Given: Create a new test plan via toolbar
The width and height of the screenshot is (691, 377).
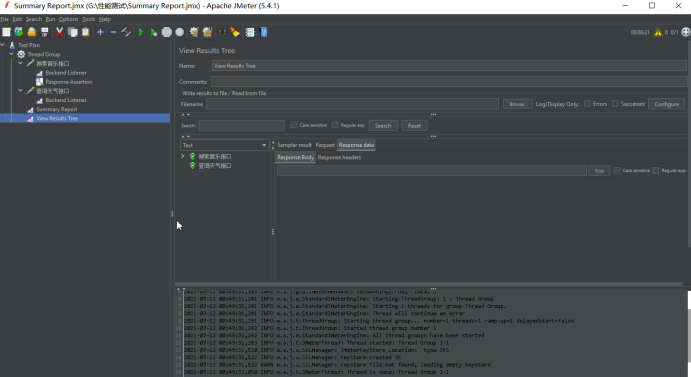Looking at the screenshot, I should click(6, 32).
